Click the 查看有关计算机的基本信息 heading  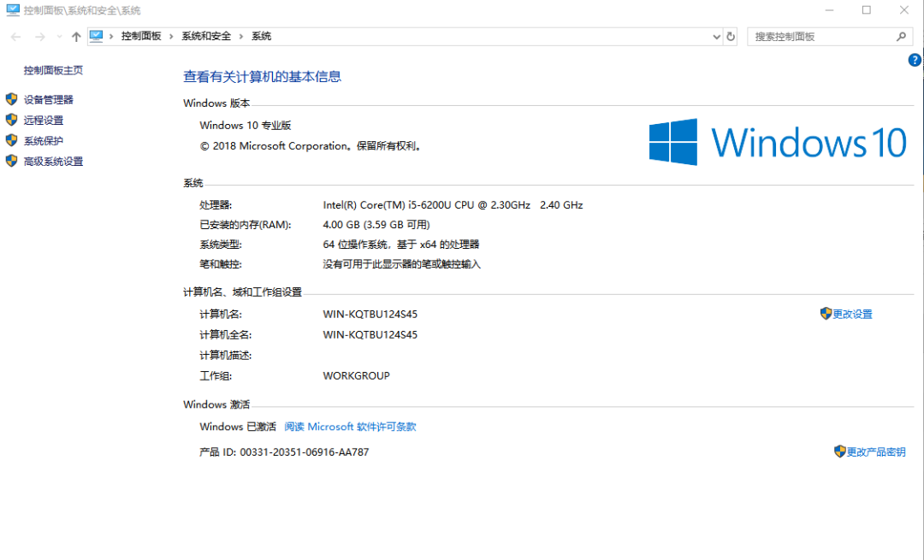(263, 77)
